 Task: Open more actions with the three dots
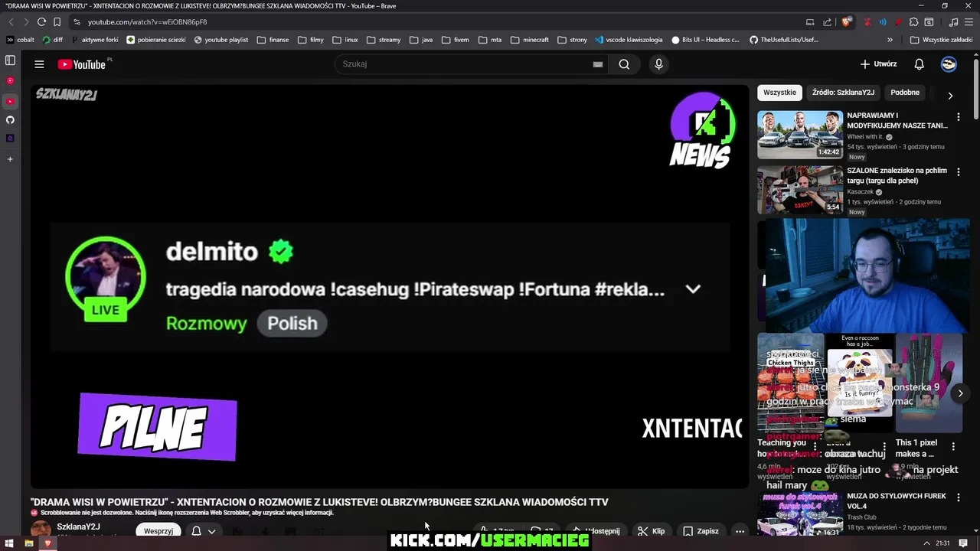(x=740, y=530)
